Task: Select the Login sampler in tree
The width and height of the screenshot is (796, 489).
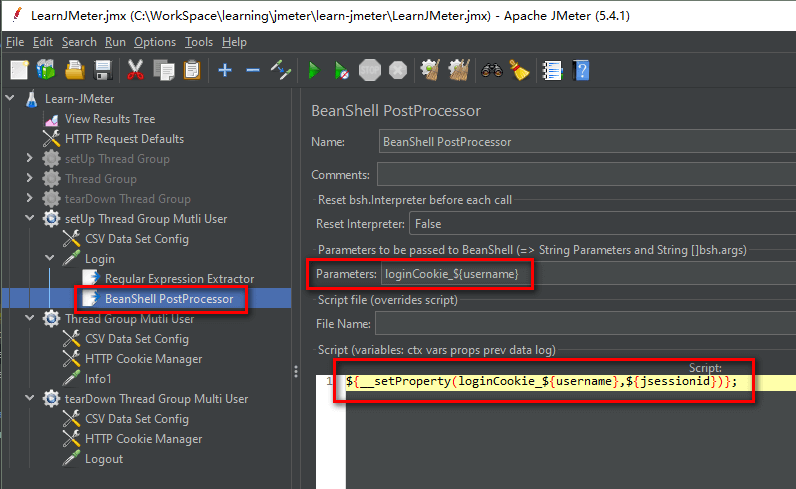Action: [x=100, y=259]
